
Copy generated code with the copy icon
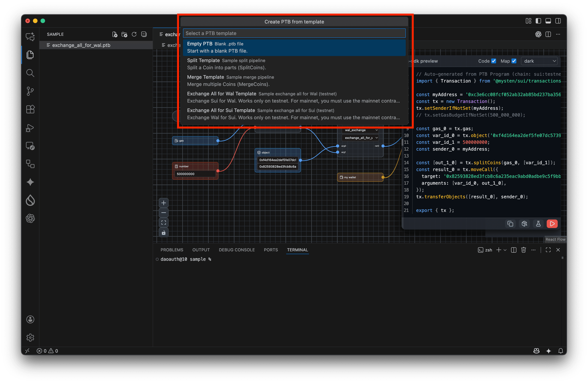point(510,224)
